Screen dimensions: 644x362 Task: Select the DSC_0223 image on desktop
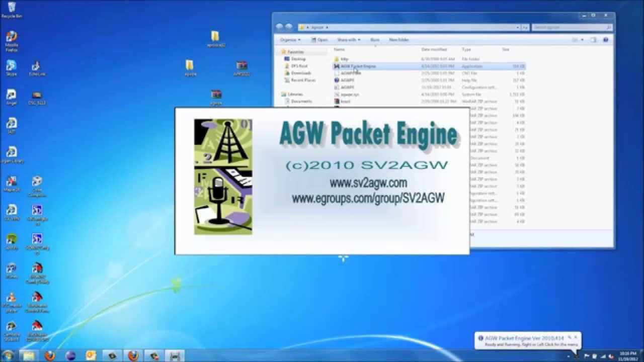pyautogui.click(x=36, y=97)
